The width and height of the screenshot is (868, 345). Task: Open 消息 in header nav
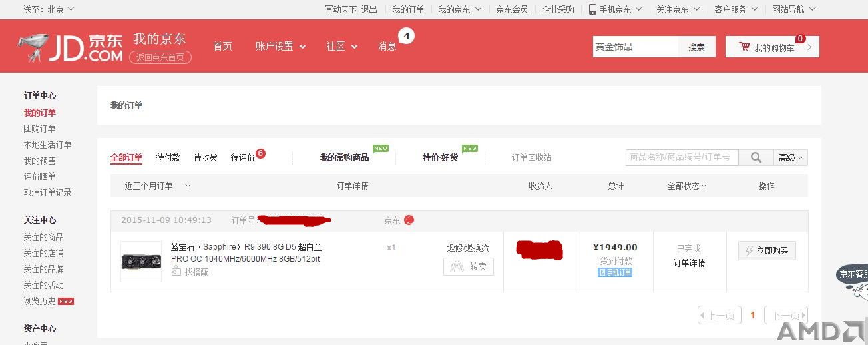[x=387, y=46]
